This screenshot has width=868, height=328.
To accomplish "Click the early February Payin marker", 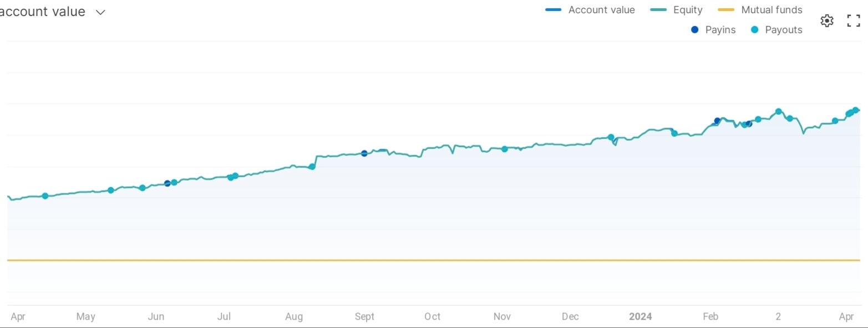I will point(717,121).
